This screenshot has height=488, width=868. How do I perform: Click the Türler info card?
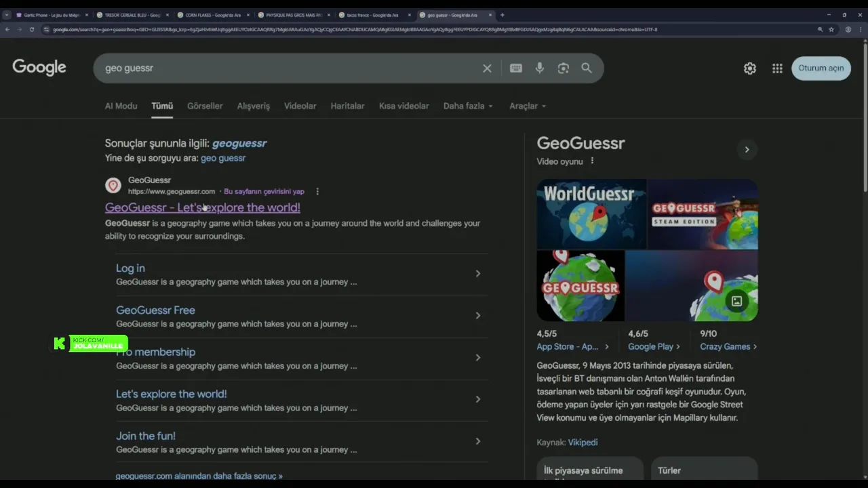point(703,470)
